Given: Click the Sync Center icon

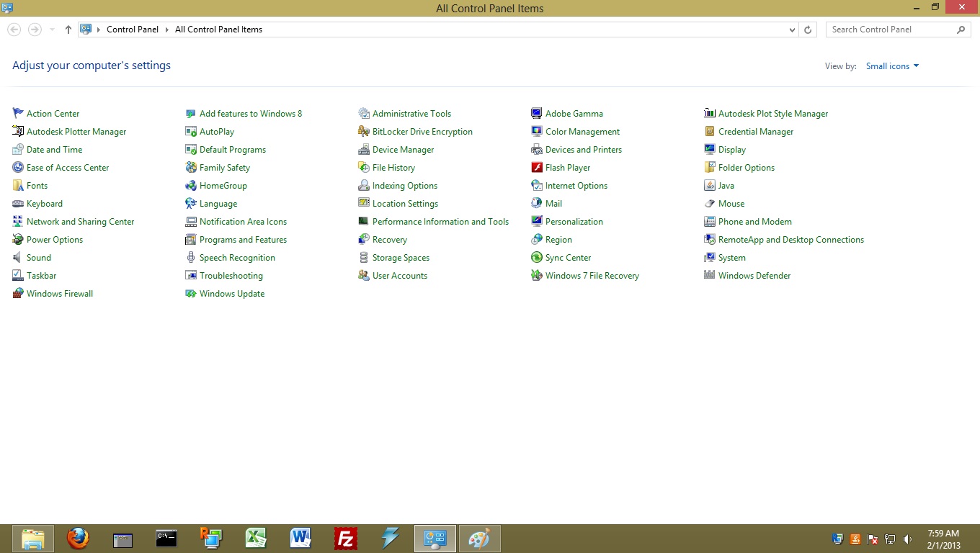Looking at the screenshot, I should coord(537,258).
